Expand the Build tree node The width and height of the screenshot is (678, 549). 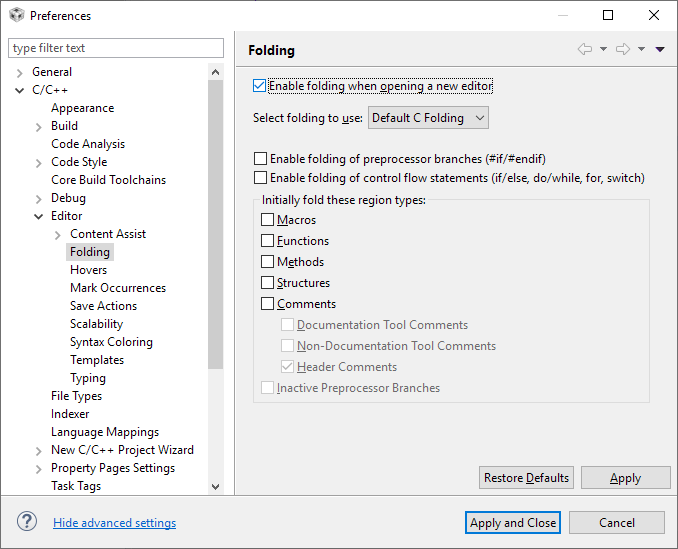(x=38, y=127)
